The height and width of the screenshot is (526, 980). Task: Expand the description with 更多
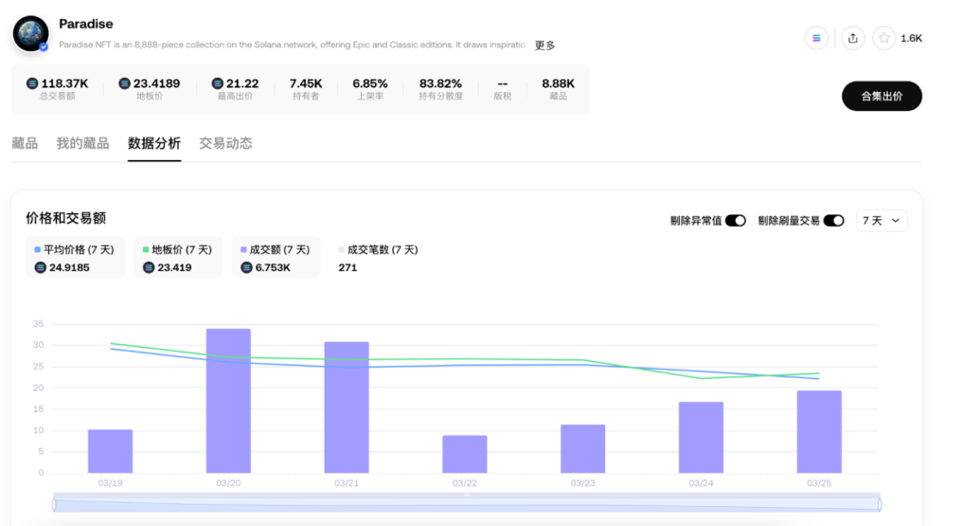click(544, 45)
